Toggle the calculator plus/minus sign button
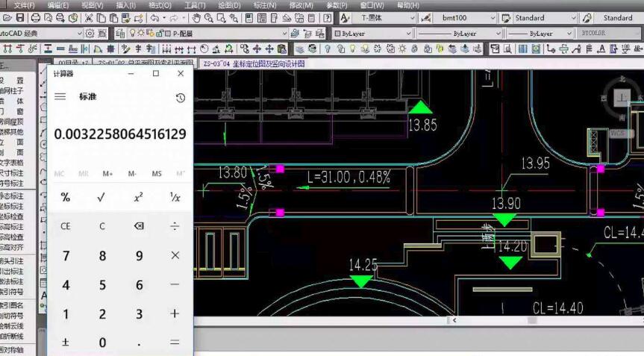 point(66,343)
